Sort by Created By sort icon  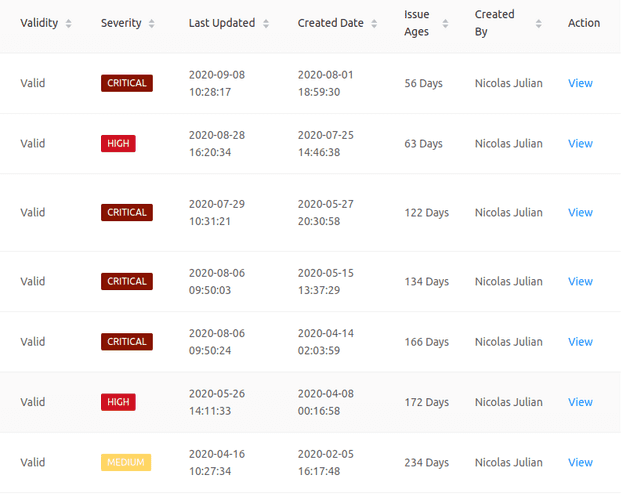[539, 23]
